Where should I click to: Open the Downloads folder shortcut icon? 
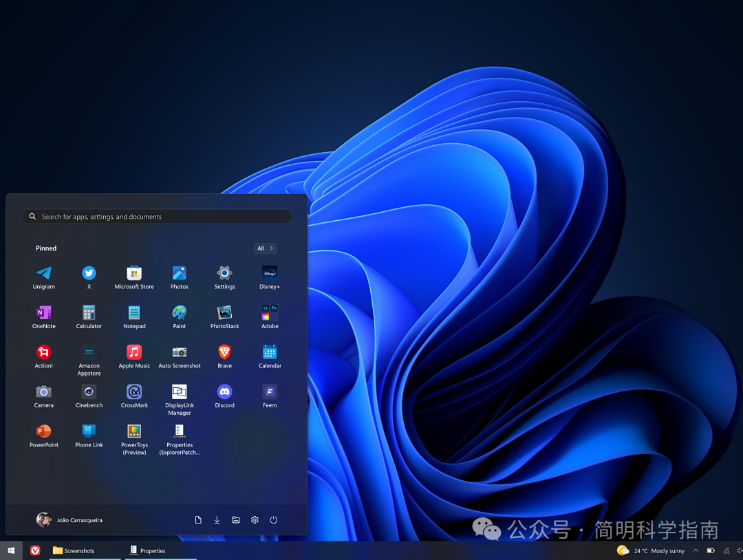217,520
